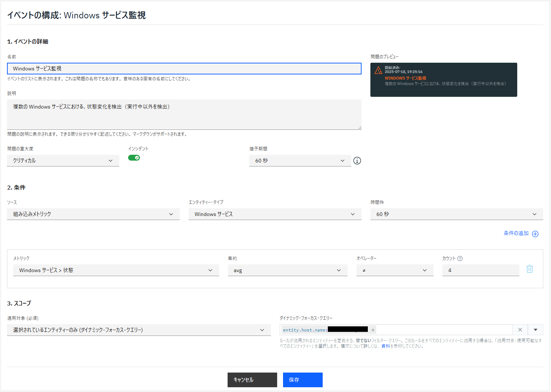This screenshot has width=551, height=392.
Task: Open the 適用対象 scope dropdown
Action: click(139, 330)
